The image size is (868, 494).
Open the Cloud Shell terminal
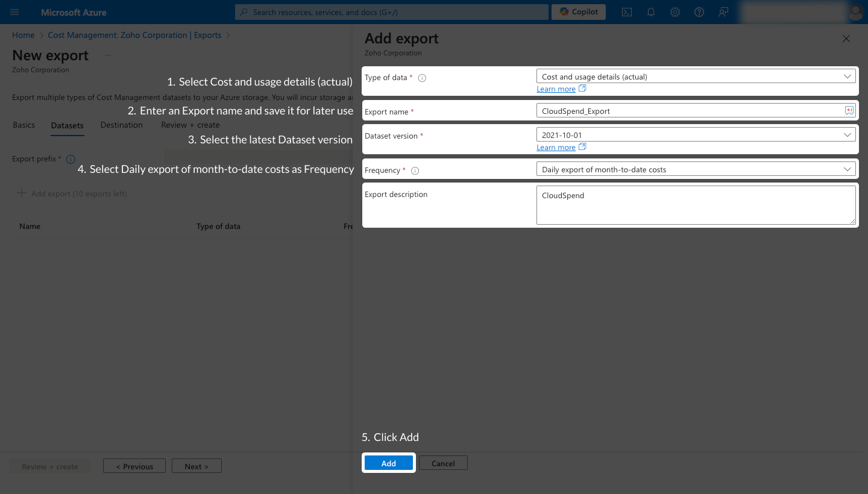(627, 12)
